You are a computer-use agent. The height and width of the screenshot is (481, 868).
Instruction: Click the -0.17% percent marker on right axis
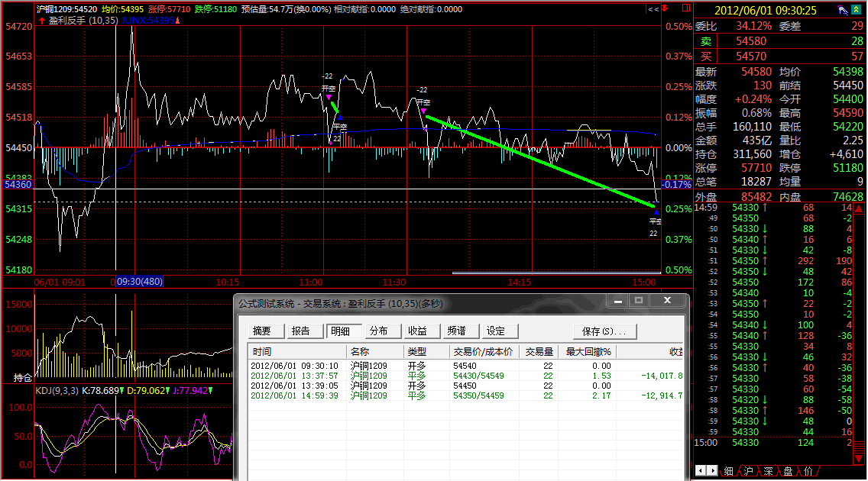click(677, 185)
